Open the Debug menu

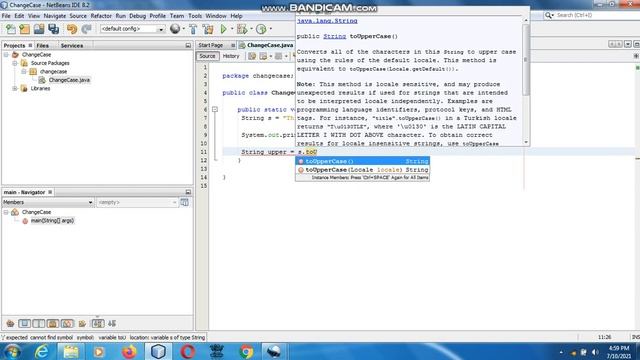pos(138,16)
